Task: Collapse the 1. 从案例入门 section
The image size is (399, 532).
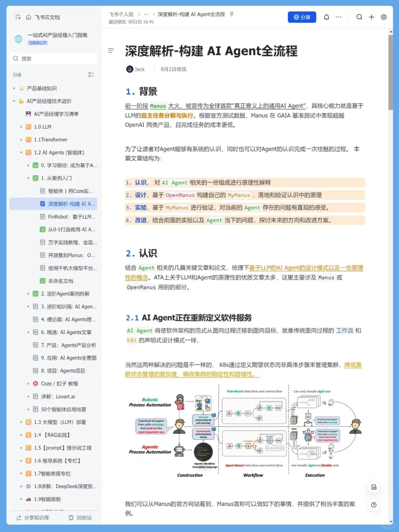Action: tap(28, 178)
